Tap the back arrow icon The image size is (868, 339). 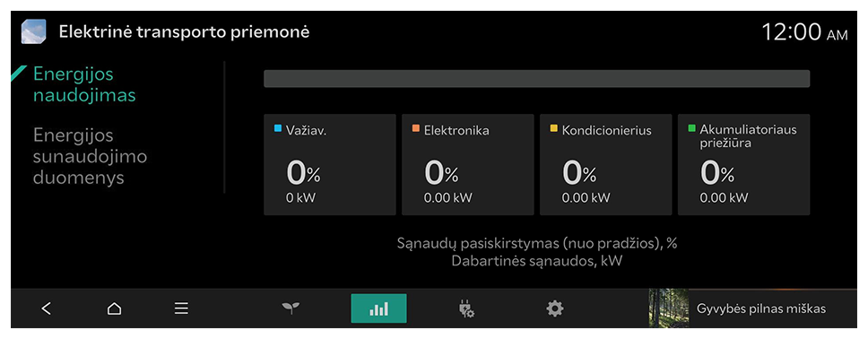click(x=47, y=309)
